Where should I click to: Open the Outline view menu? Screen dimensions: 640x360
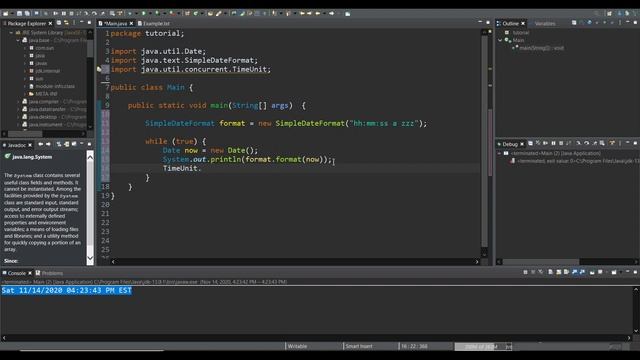click(620, 23)
